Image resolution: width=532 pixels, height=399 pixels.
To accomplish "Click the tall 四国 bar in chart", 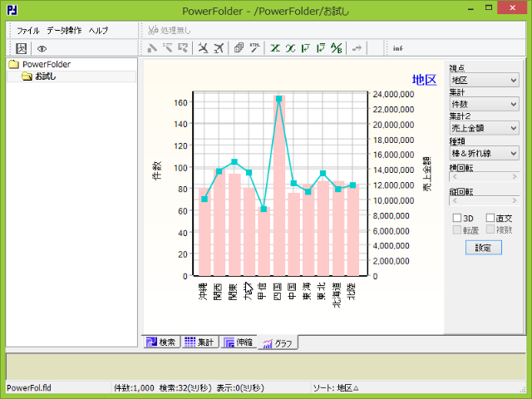I will 279,185.
